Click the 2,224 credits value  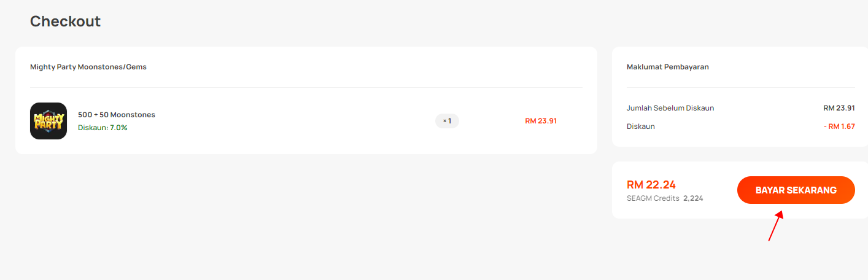[x=693, y=198]
